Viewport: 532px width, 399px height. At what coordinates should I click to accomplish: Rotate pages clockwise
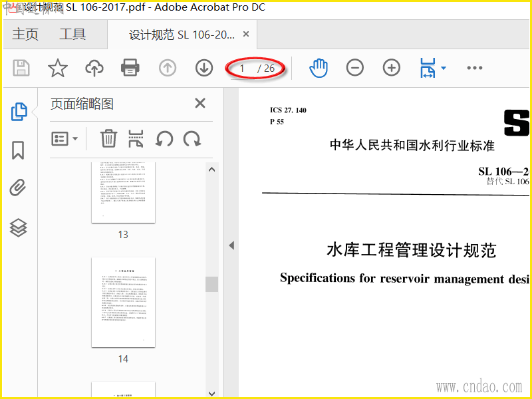[192, 139]
